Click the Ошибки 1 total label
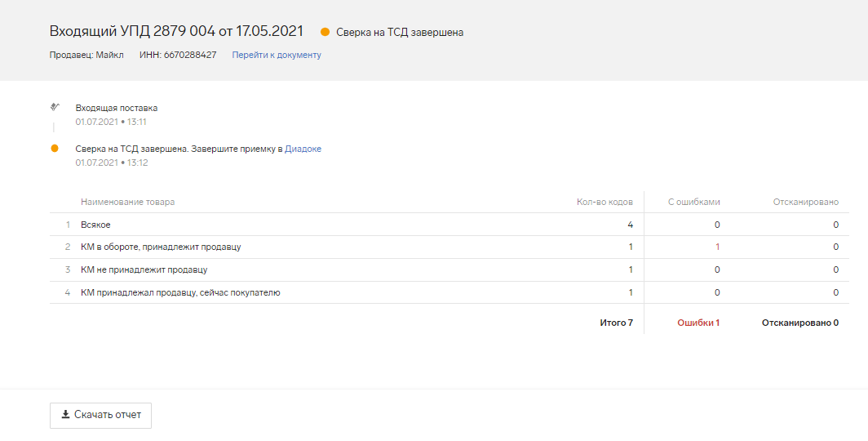The height and width of the screenshot is (441, 868). 698,323
